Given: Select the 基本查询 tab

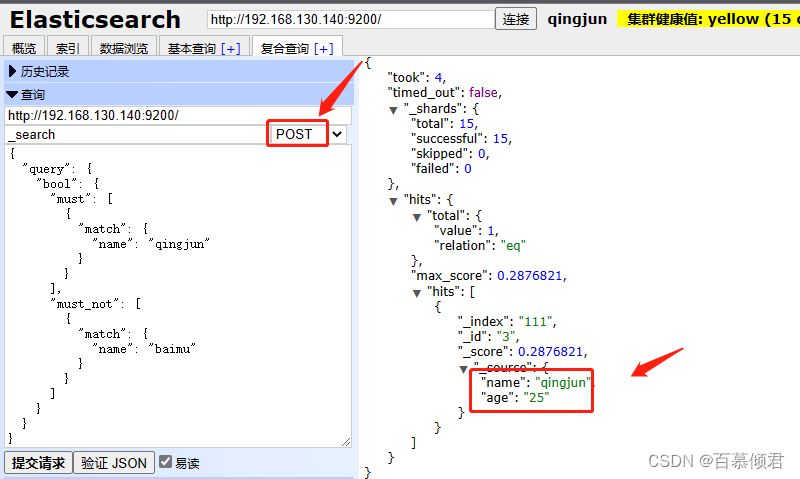Looking at the screenshot, I should coord(192,48).
